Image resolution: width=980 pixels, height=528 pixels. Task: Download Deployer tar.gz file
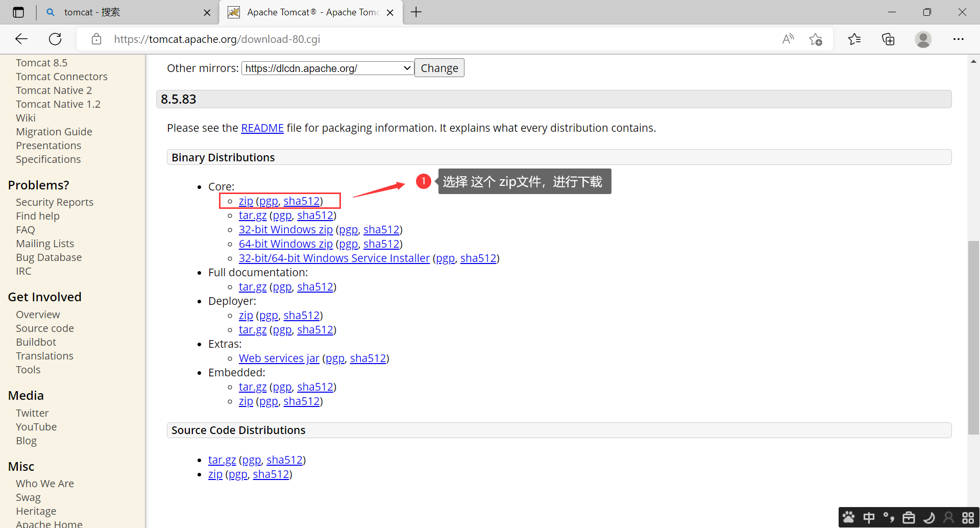click(253, 330)
